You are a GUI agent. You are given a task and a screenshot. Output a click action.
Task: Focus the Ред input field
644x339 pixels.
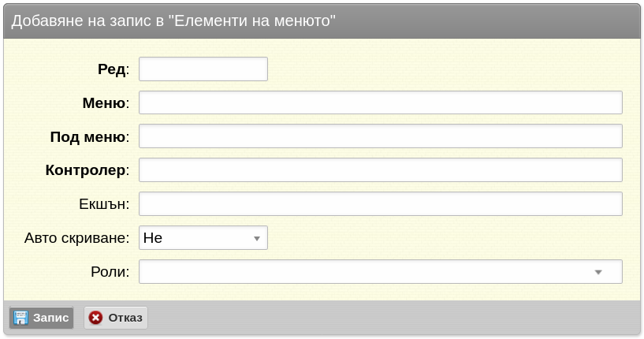pyautogui.click(x=203, y=69)
